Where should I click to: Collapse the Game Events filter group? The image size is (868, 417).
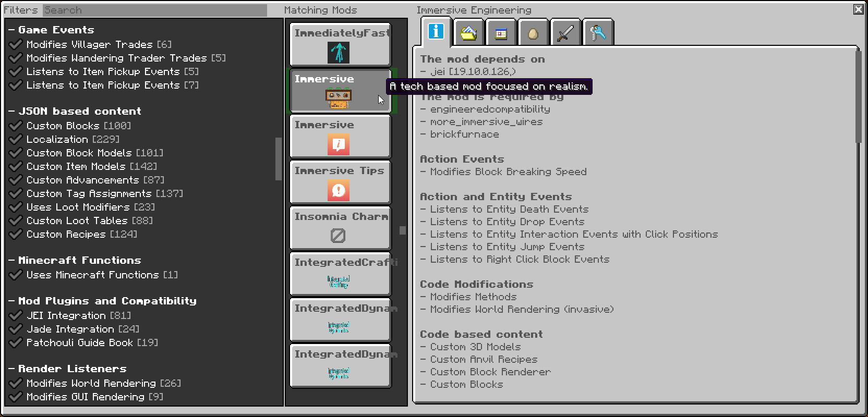[x=11, y=30]
